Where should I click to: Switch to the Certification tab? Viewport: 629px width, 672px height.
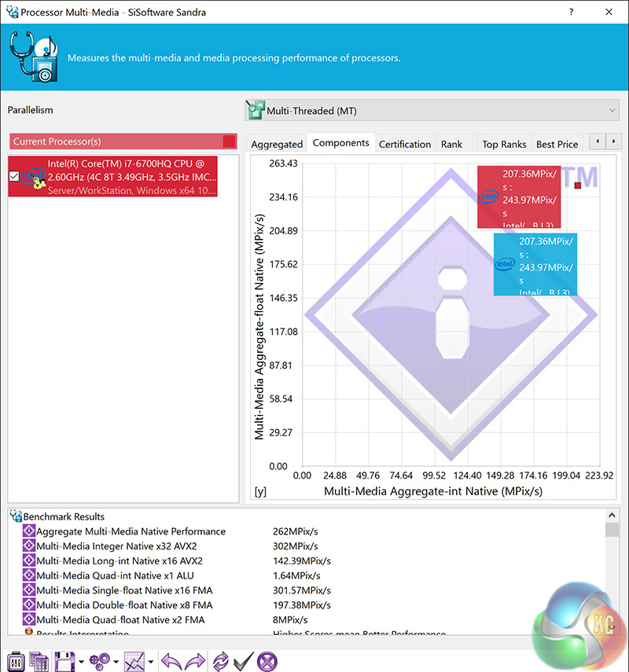(x=405, y=145)
